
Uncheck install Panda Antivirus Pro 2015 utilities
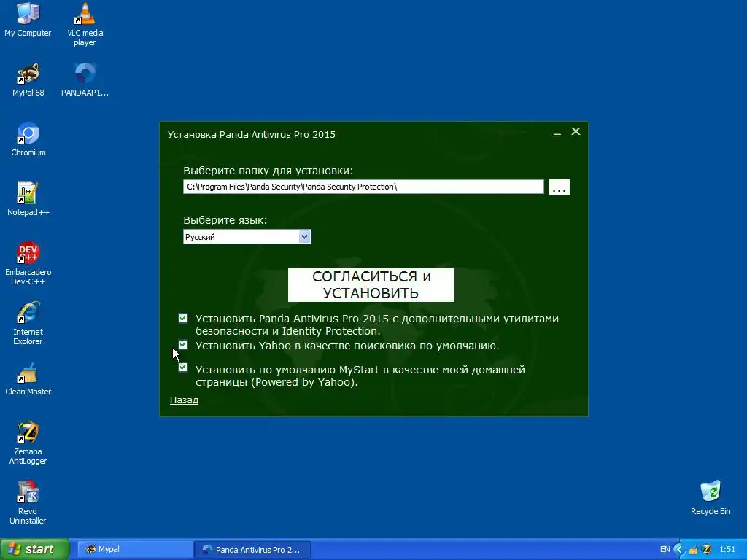pyautogui.click(x=183, y=318)
